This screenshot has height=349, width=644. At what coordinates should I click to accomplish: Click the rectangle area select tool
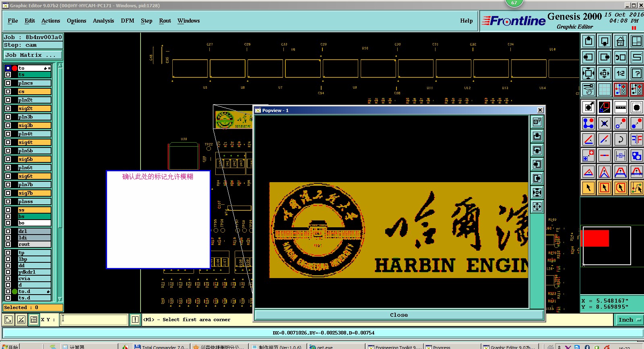pos(605,188)
